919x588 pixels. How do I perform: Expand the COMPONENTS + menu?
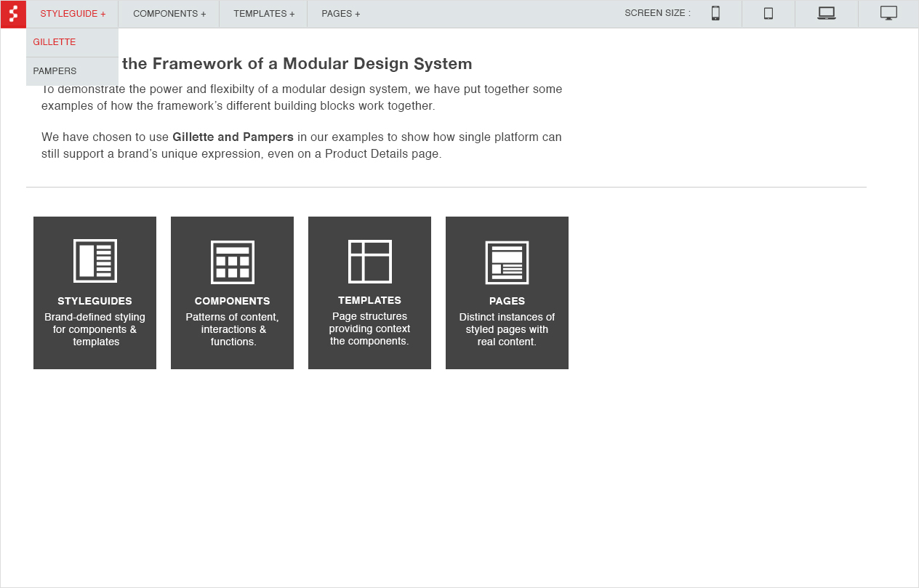tap(169, 14)
